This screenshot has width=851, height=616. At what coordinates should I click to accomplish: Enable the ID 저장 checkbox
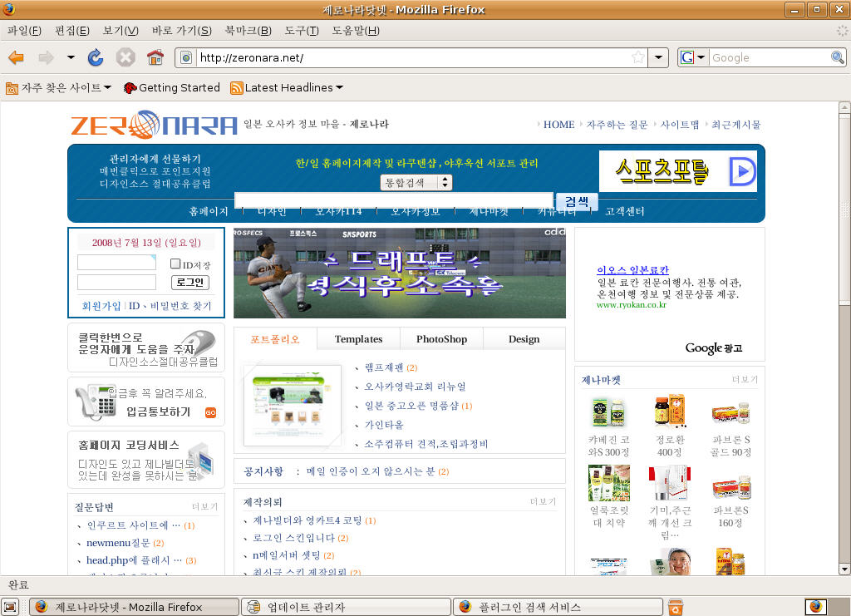coord(175,264)
